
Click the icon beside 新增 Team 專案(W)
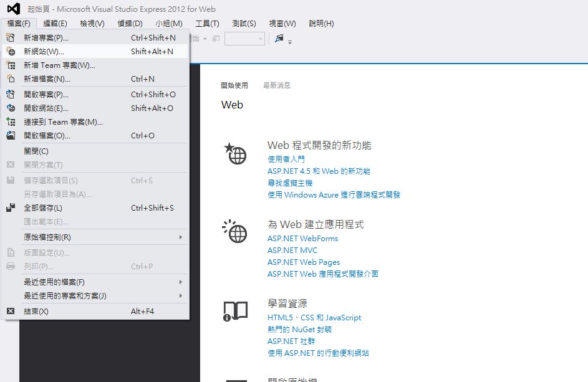[x=11, y=65]
